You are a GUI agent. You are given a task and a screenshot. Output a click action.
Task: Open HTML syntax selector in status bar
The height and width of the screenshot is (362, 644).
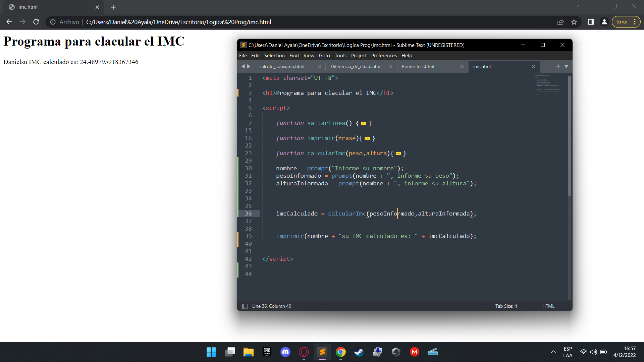pyautogui.click(x=548, y=306)
